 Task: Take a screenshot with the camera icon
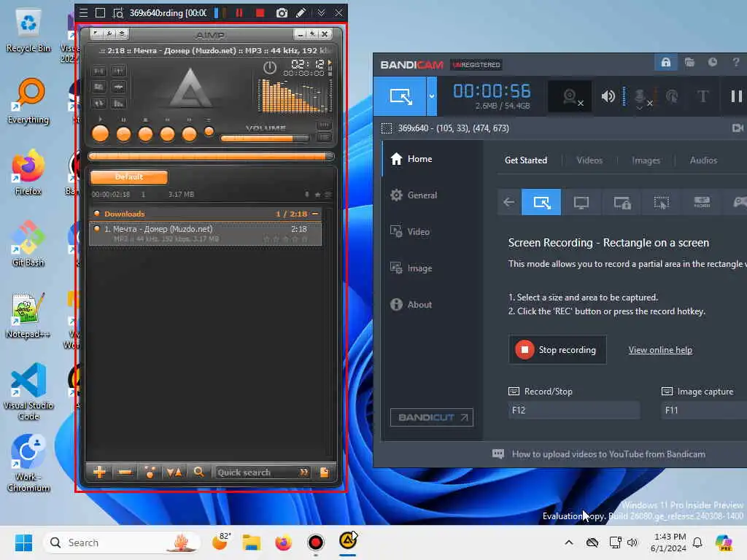click(x=282, y=13)
